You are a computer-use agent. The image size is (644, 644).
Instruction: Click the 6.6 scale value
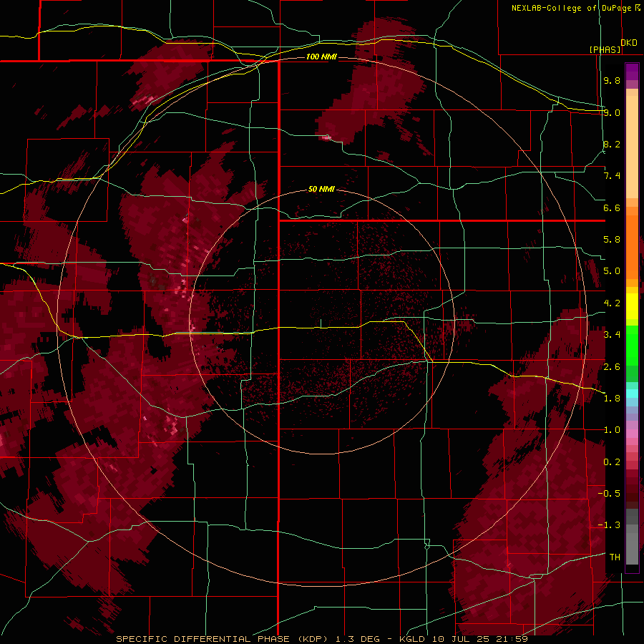612,208
